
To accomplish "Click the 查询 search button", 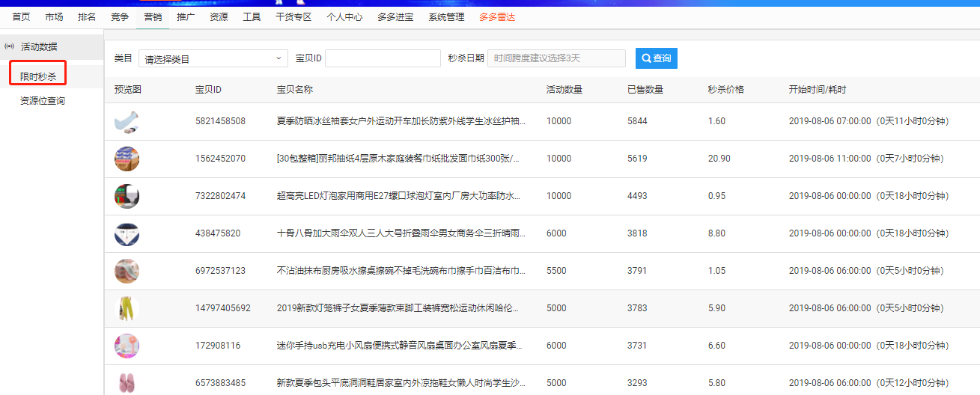I will click(656, 58).
